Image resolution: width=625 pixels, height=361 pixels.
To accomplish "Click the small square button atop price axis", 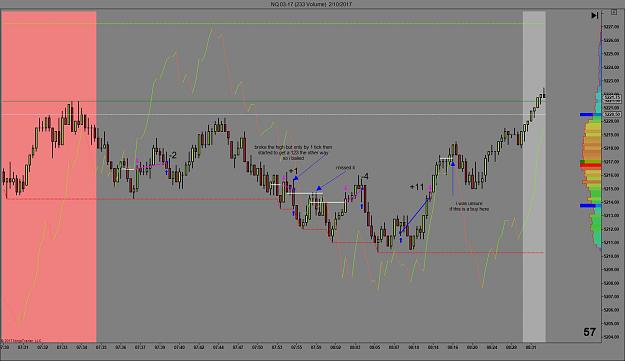I will [x=614, y=12].
